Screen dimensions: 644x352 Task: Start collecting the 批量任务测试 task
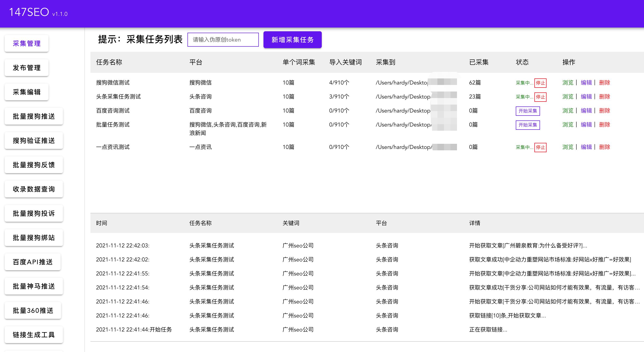coord(528,125)
